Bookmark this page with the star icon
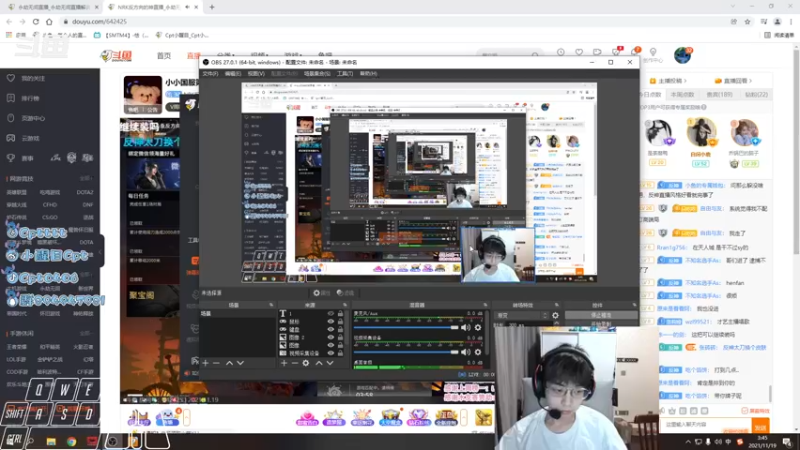The width and height of the screenshot is (800, 450). (x=747, y=21)
